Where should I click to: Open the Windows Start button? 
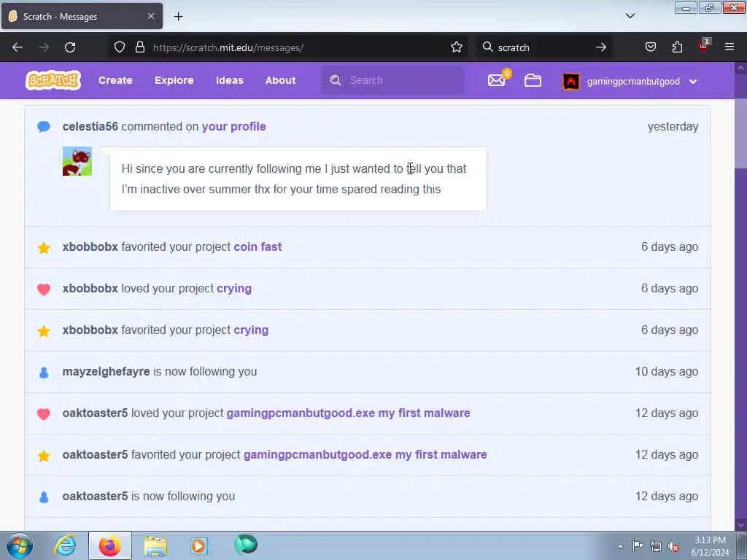click(x=20, y=545)
